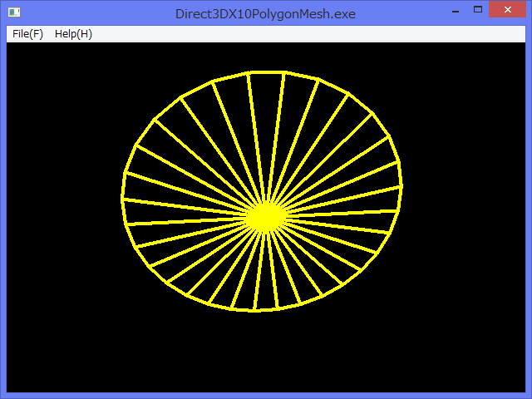The width and height of the screenshot is (532, 399).
Task: Minimize the Direct3DX10PolygonMesh window
Action: [x=456, y=10]
